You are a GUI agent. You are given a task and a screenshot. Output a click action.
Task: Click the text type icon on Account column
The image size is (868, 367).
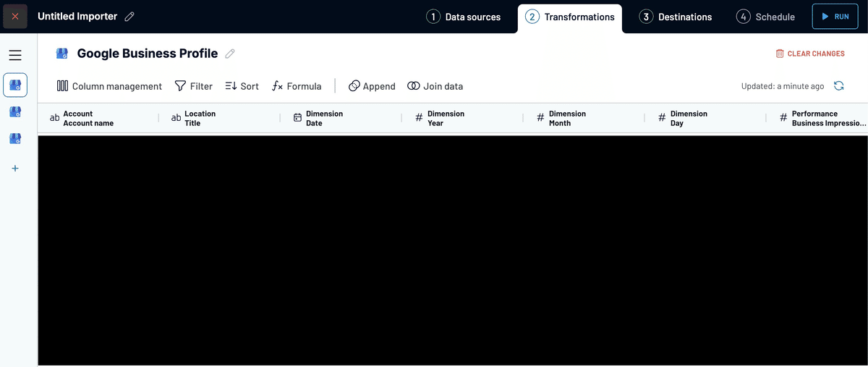tap(54, 118)
